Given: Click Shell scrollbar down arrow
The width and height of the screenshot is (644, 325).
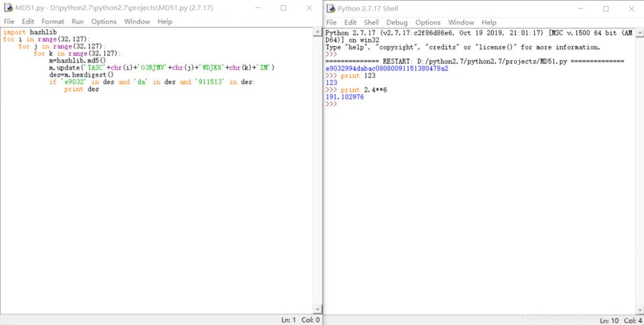Looking at the screenshot, I should 639,310.
